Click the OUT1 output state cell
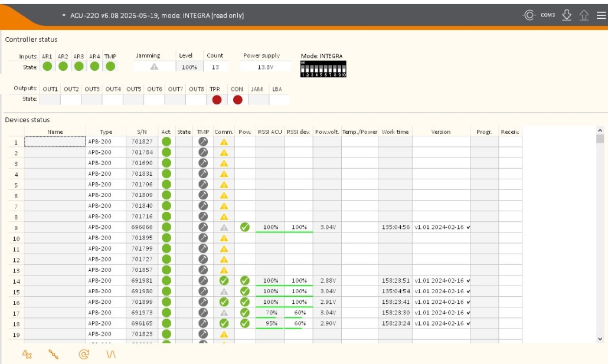Image resolution: width=608 pixels, height=364 pixels. [50, 100]
